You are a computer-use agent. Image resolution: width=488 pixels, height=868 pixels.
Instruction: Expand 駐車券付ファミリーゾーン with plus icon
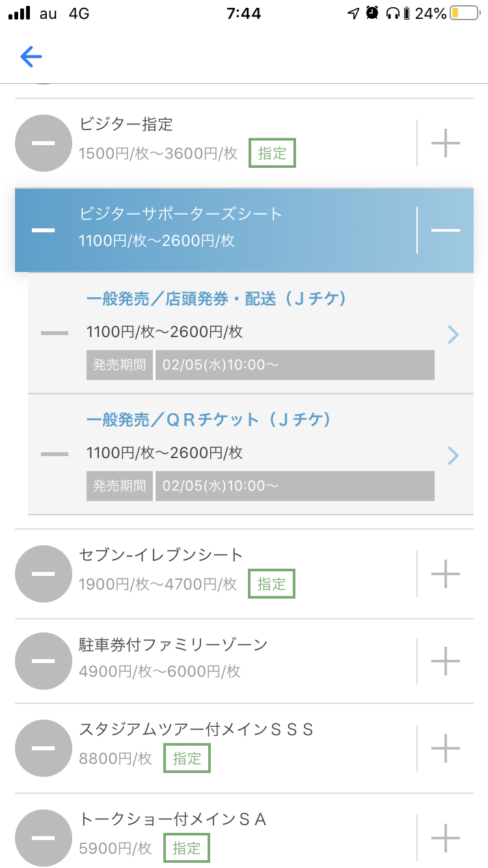point(446,661)
